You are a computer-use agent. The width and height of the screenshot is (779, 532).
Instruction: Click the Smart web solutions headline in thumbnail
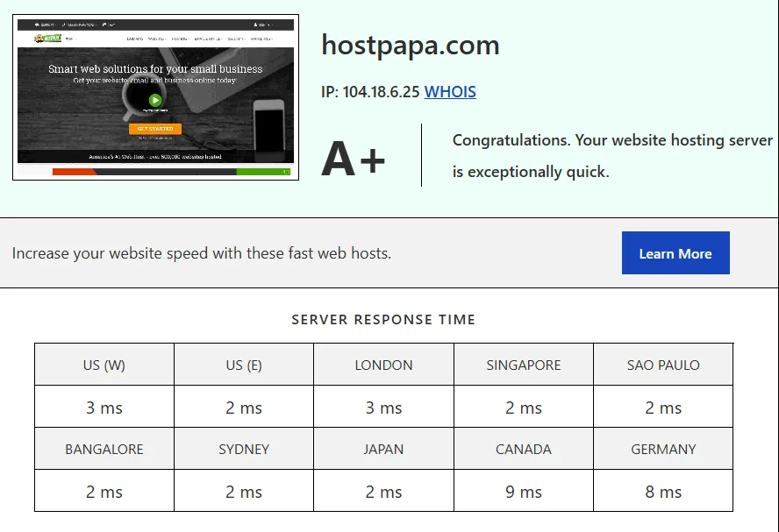click(155, 69)
